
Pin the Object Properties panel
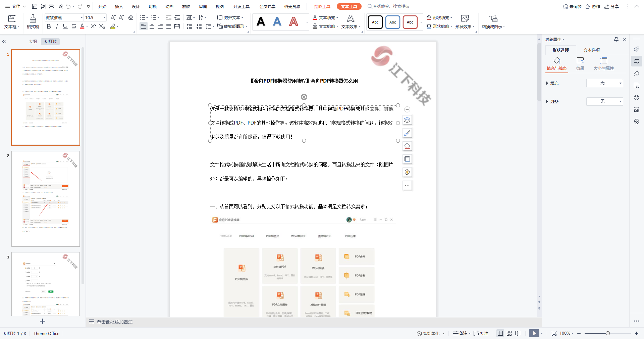[616, 39]
